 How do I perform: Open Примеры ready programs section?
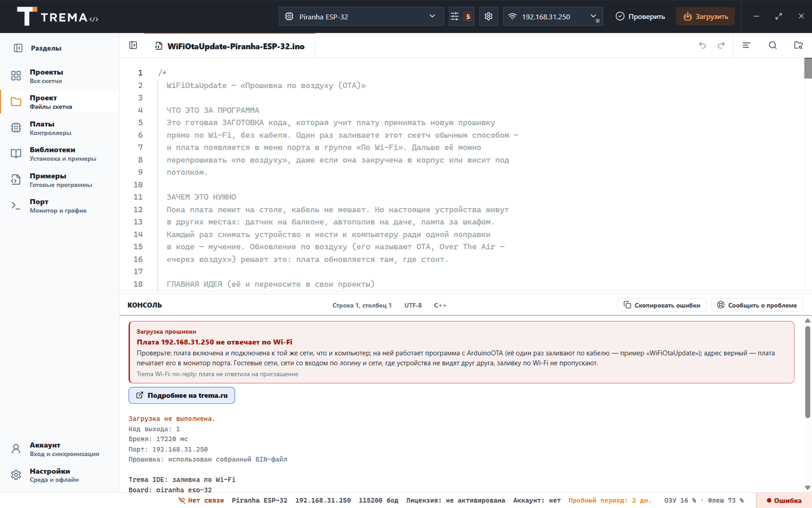pos(59,180)
